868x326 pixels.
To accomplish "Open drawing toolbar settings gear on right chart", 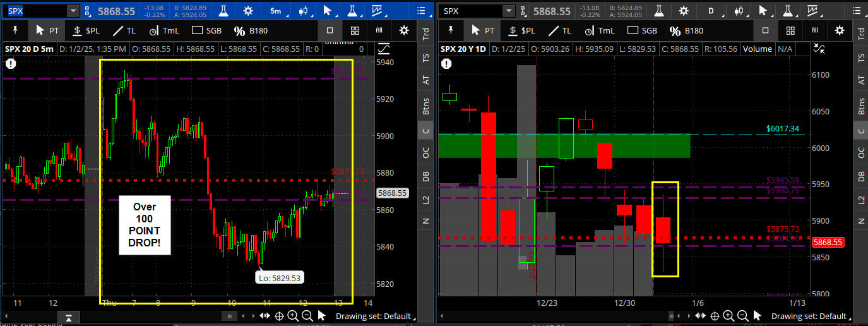I will (840, 30).
